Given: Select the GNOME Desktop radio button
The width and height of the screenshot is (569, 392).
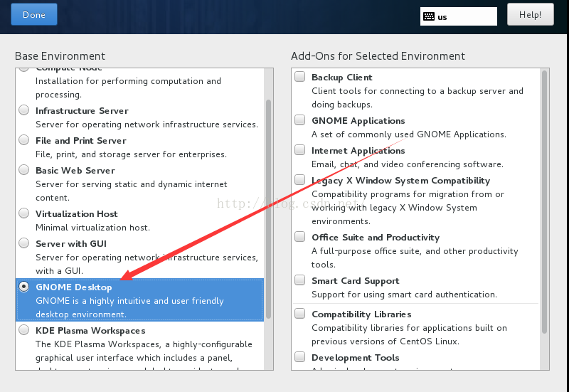Looking at the screenshot, I should [x=24, y=287].
